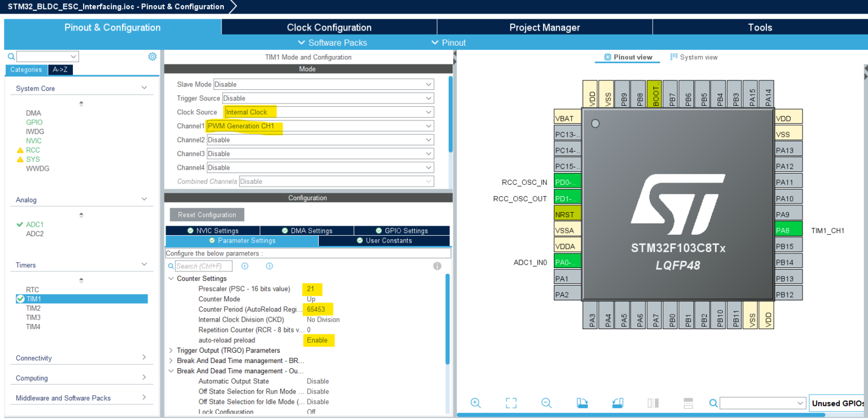
Task: Go to next parameter search result
Action: [x=270, y=266]
